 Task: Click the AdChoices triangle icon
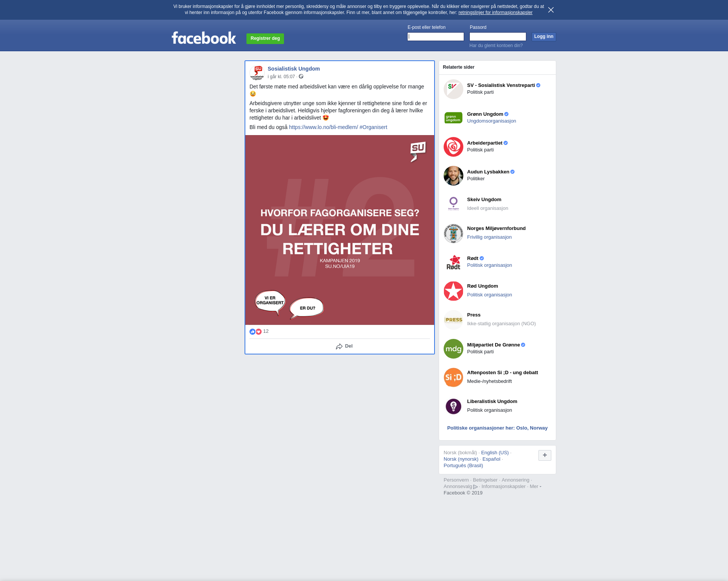(x=475, y=487)
